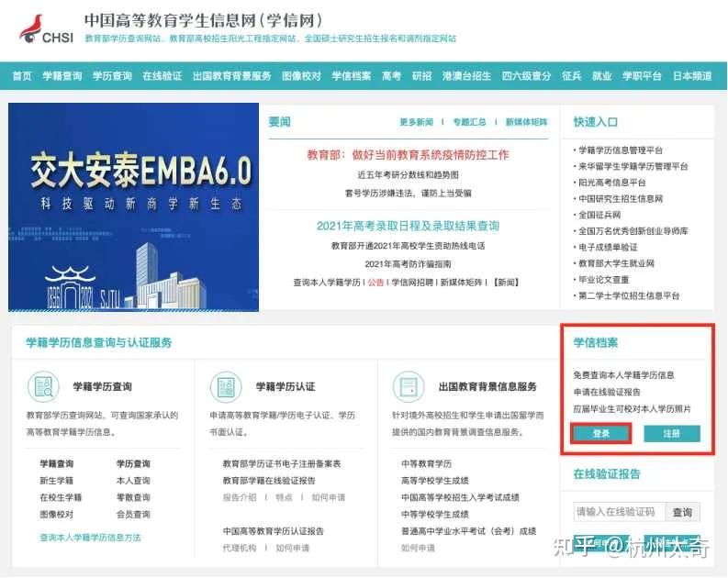Click the 学籍学历认证 certificate icon
This screenshot has height=578, width=728.
tap(226, 386)
